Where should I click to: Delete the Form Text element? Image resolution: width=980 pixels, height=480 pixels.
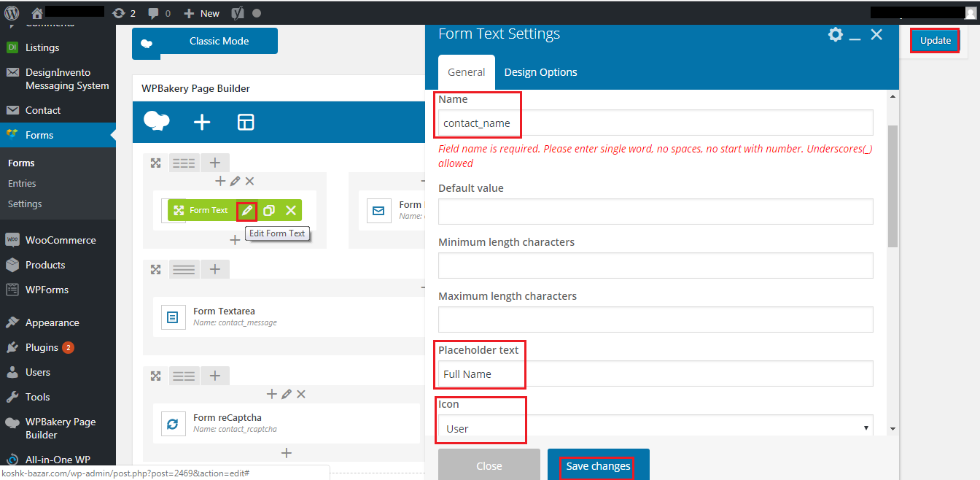291,210
